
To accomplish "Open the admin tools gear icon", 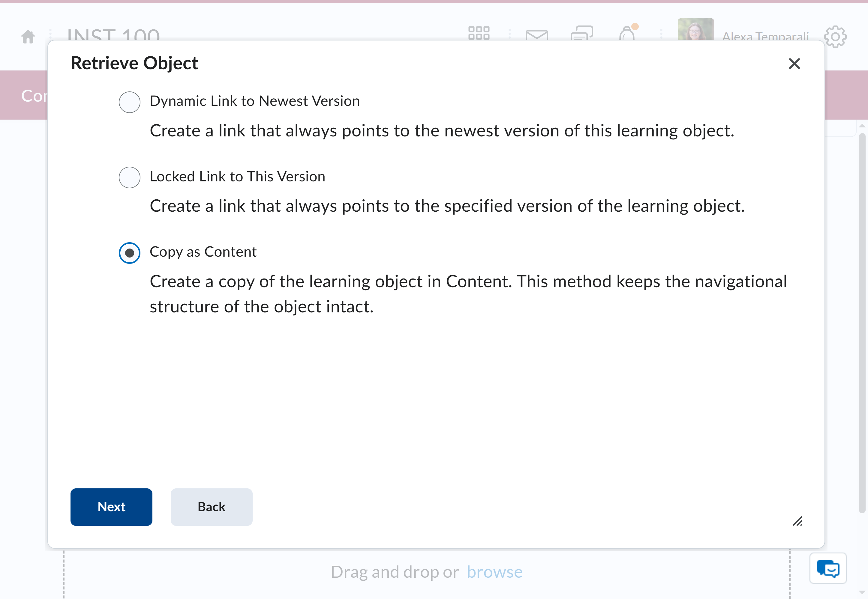I will pyautogui.click(x=835, y=36).
